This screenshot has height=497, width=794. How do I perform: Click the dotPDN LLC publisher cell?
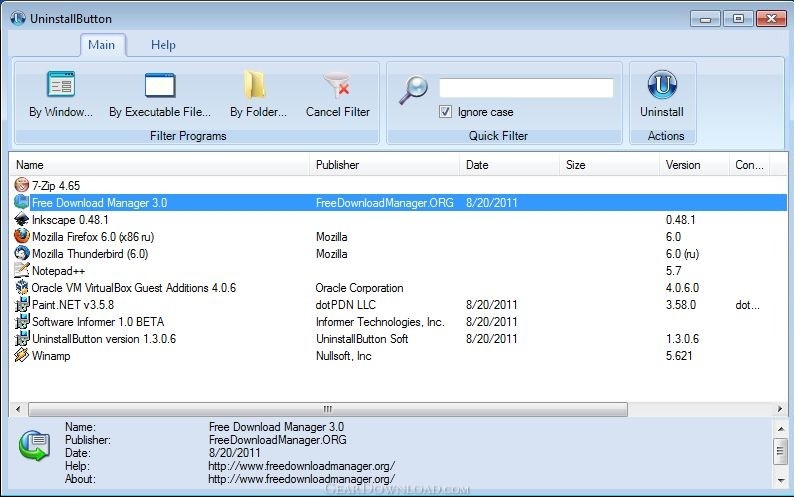tap(346, 304)
